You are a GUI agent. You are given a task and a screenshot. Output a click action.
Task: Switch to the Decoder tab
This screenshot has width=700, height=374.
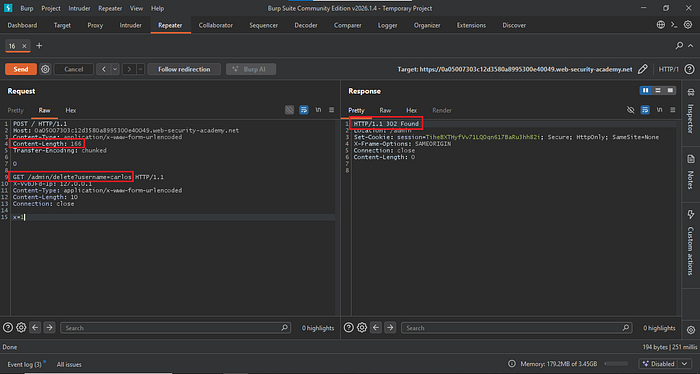[x=306, y=25]
